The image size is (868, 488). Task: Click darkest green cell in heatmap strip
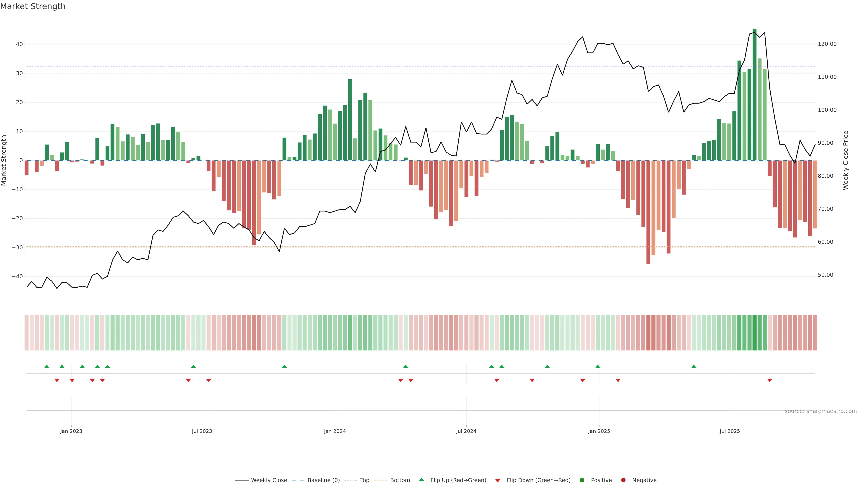point(755,333)
